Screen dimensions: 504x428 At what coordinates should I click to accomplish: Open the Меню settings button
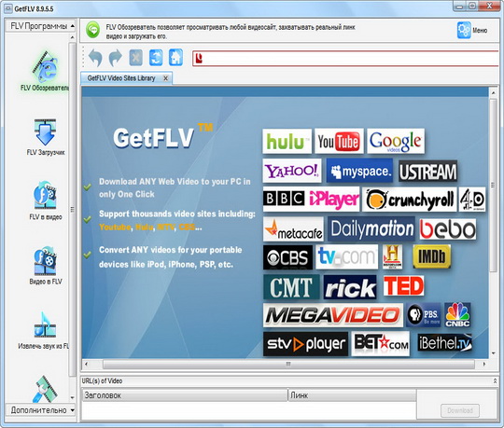tap(472, 30)
